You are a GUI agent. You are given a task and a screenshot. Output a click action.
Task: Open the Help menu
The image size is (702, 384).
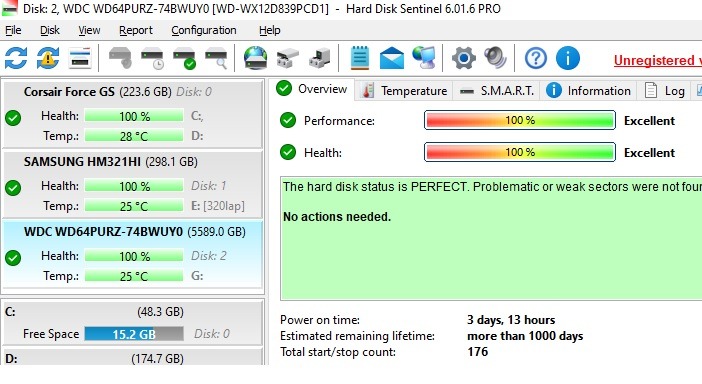pos(270,30)
